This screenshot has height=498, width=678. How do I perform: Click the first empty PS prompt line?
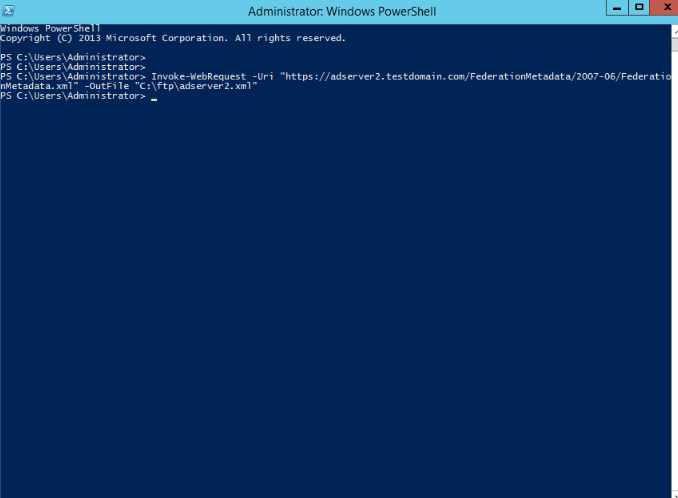(x=73, y=57)
